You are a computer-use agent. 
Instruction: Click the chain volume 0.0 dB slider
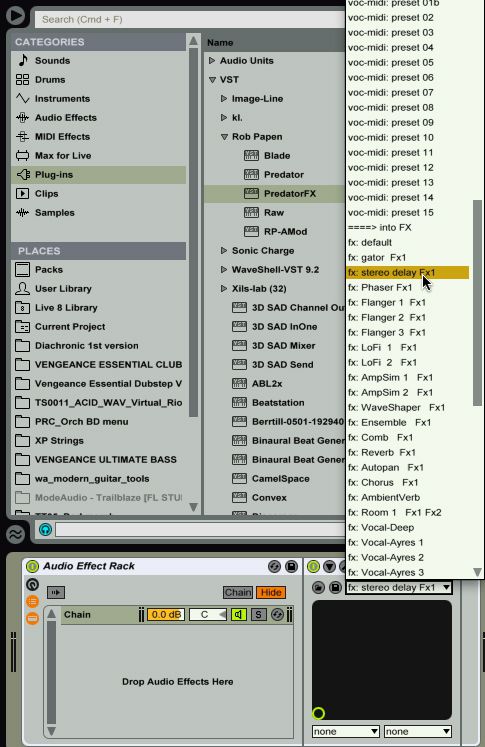165,615
